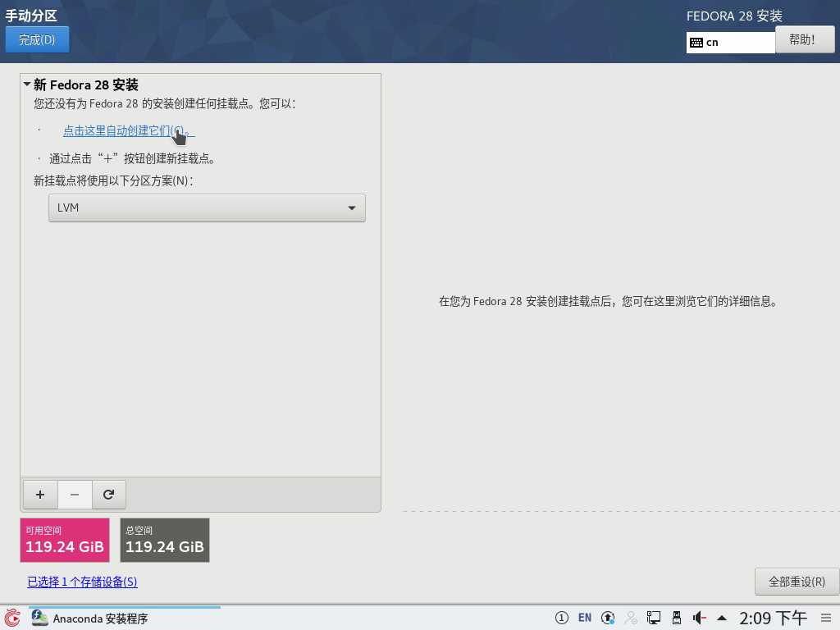Click the FEDORA 28 安装 title text

point(734,16)
